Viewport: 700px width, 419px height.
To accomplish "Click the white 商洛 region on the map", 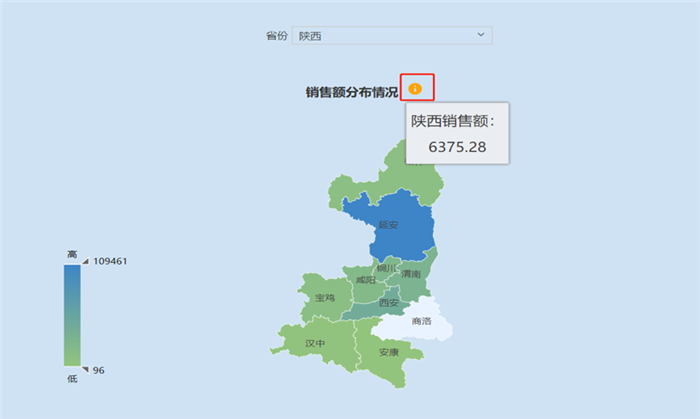I will tap(420, 320).
